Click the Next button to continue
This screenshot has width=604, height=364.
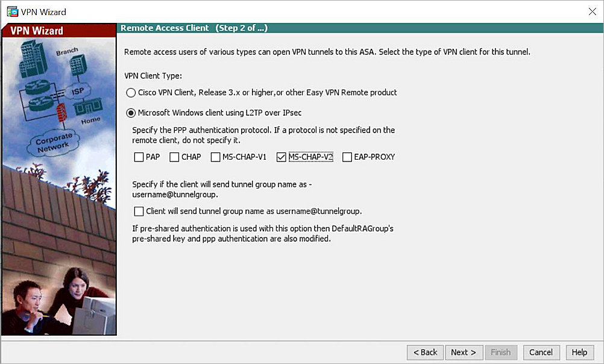pyautogui.click(x=464, y=353)
